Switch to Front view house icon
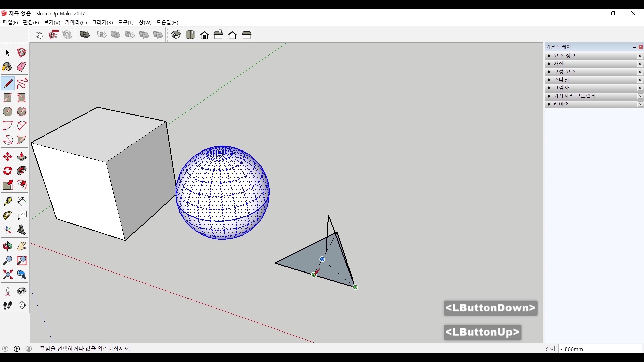 pyautogui.click(x=204, y=35)
